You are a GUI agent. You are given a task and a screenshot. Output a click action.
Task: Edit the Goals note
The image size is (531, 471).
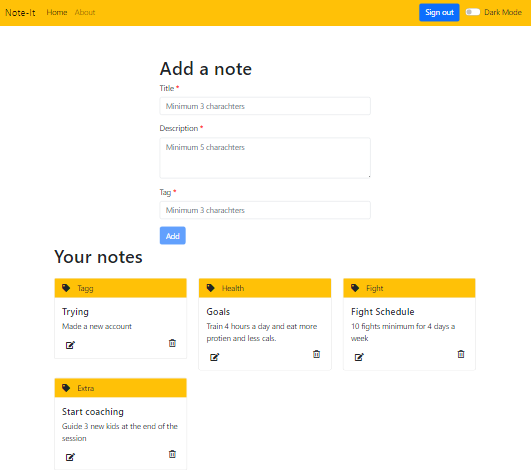coord(215,357)
